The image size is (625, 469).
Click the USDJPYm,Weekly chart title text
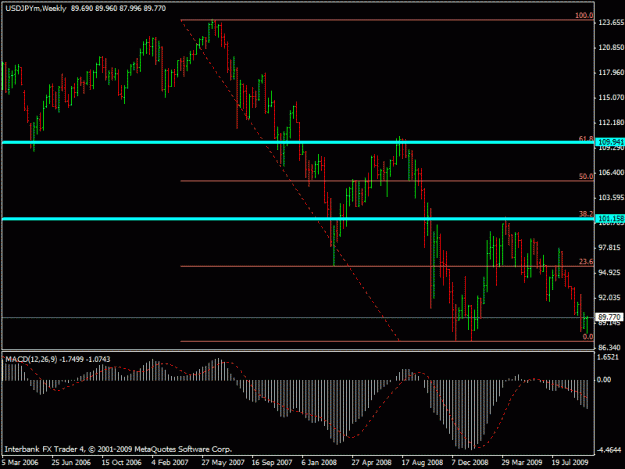coord(35,8)
